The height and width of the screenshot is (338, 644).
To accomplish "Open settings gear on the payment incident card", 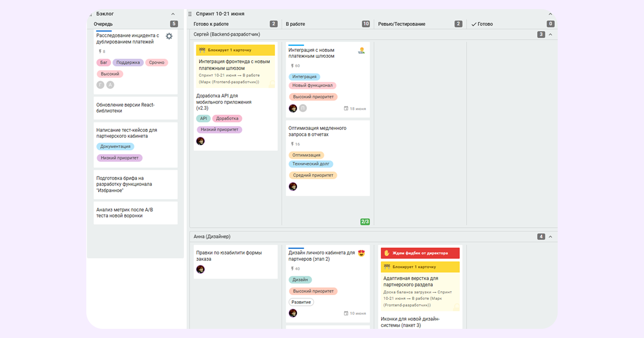I will tap(169, 37).
